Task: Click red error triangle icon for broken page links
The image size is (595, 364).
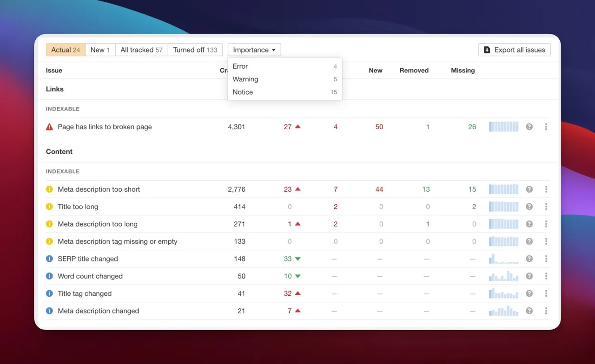Action: tap(49, 127)
